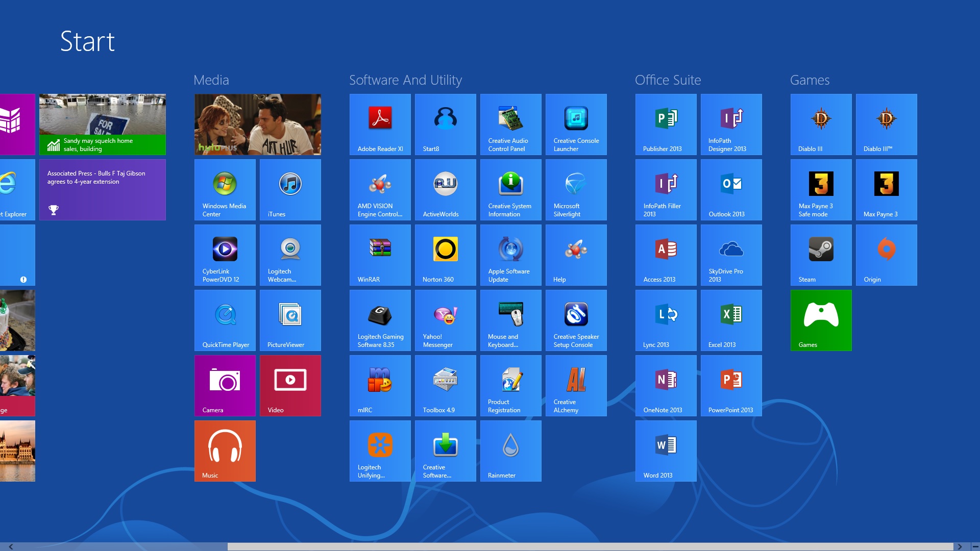The width and height of the screenshot is (980, 551).
Task: Open Word 2013 tile
Action: click(666, 450)
